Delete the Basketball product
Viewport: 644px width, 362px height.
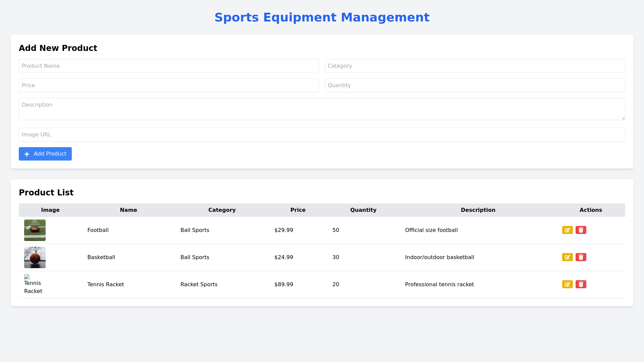(x=581, y=257)
